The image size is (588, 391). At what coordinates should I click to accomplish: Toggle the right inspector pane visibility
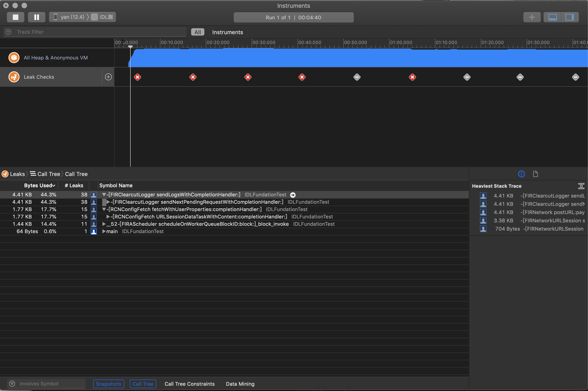pos(569,17)
